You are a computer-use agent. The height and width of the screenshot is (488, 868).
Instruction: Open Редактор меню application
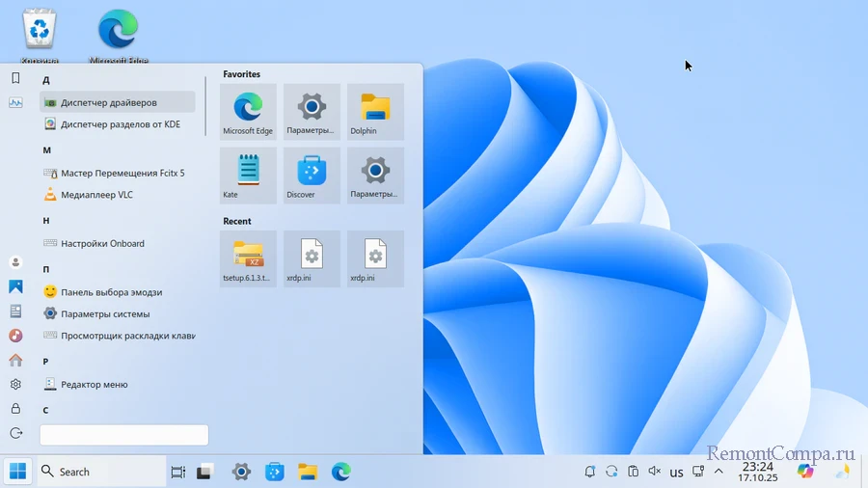94,384
